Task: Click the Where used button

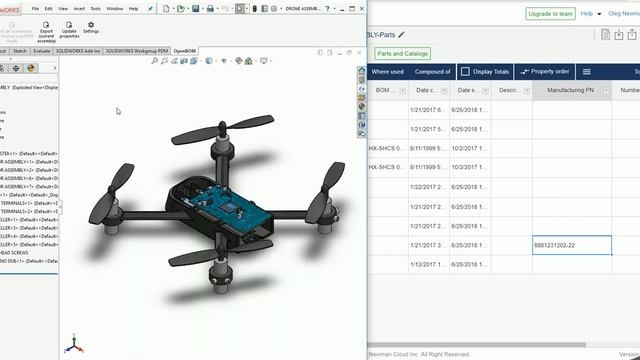Action: point(387,72)
